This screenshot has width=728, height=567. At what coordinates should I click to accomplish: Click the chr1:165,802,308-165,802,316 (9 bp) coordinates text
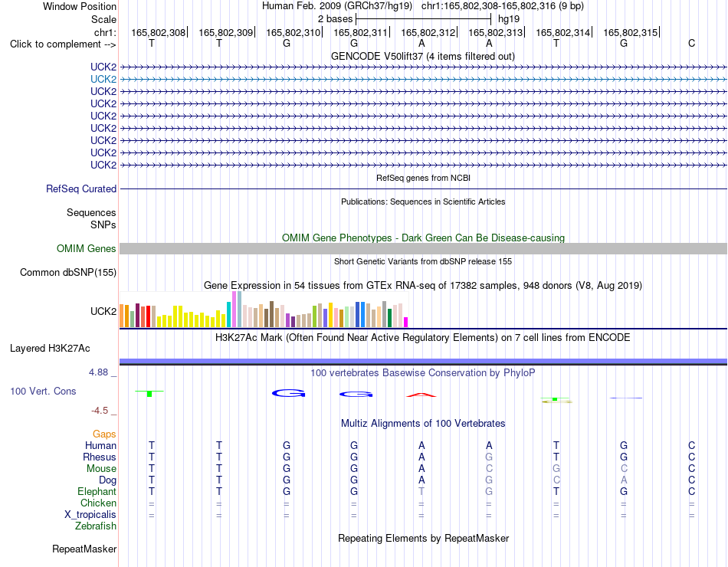tap(503, 6)
